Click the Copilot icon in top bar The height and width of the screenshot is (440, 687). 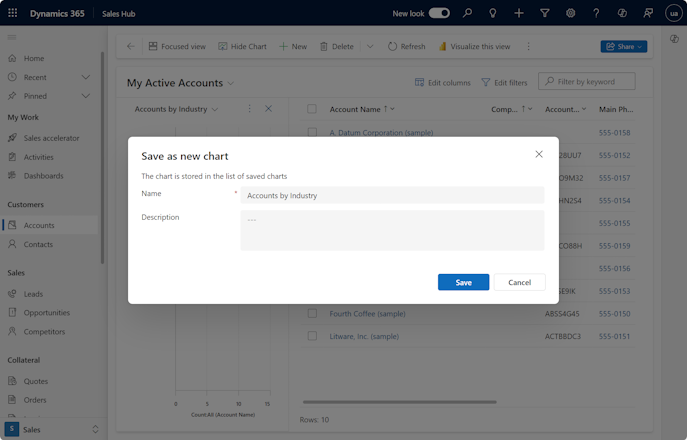pyautogui.click(x=622, y=13)
